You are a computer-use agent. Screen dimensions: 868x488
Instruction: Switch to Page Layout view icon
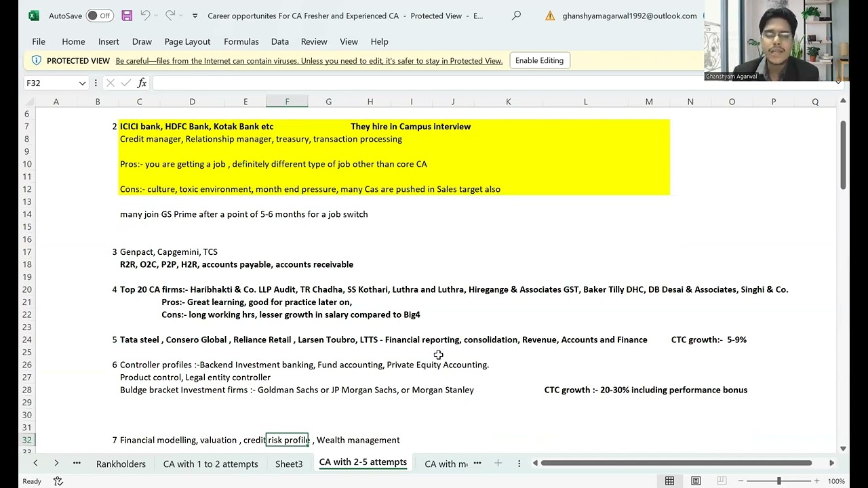tap(696, 481)
